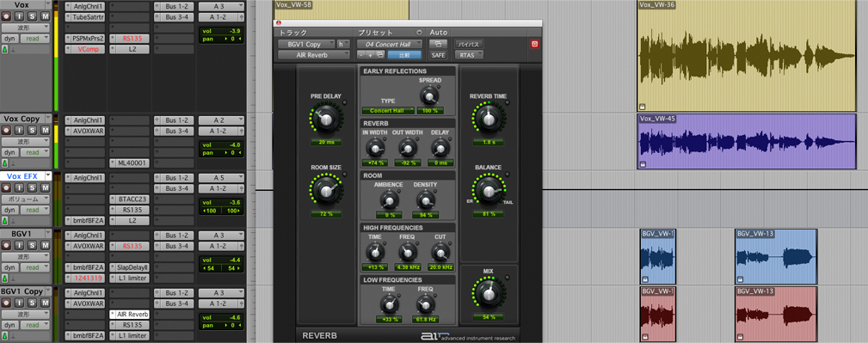Open the 04 Concert Hall preset dropdown
This screenshot has width=868, height=343.
(390, 44)
